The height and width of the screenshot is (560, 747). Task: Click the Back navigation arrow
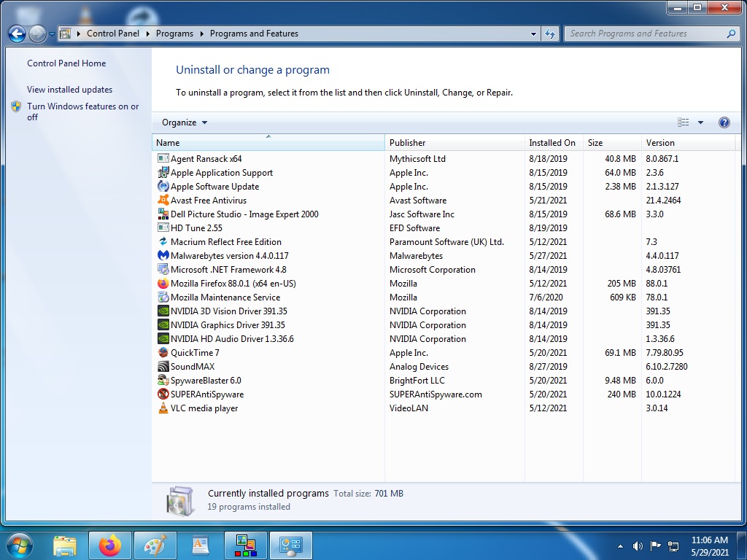point(18,34)
